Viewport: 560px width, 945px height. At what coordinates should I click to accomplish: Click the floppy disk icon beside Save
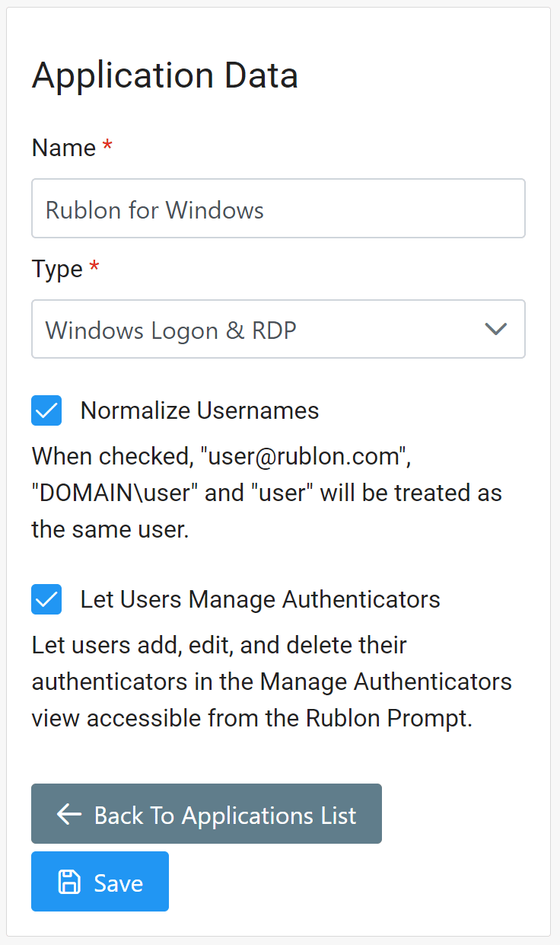coord(69,882)
